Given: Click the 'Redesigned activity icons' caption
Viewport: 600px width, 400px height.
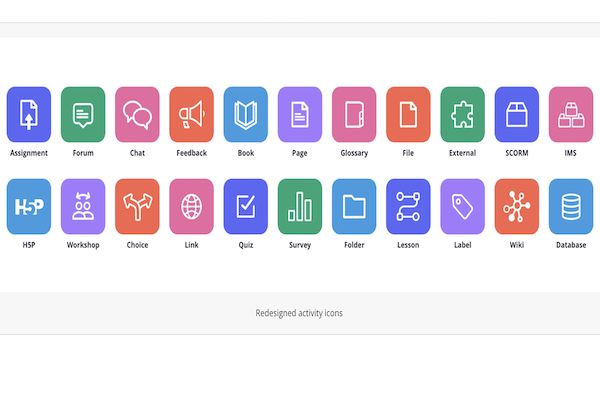Looking at the screenshot, I should click(299, 313).
